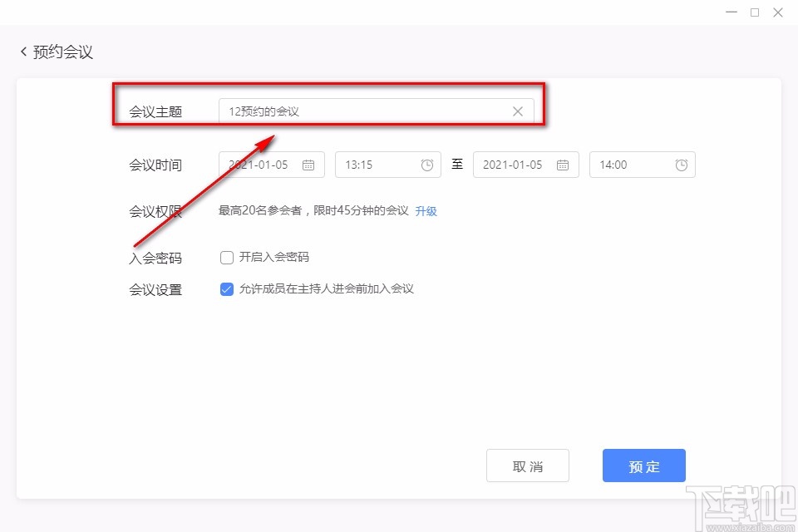Click inside the 会议主题 input field
Image resolution: width=798 pixels, height=532 pixels.
point(374,111)
